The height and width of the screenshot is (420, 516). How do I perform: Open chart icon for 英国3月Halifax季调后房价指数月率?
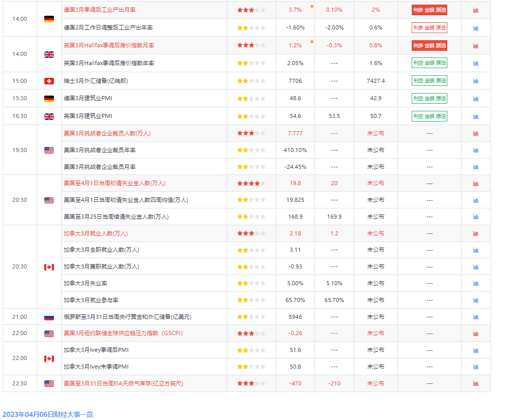(475, 46)
